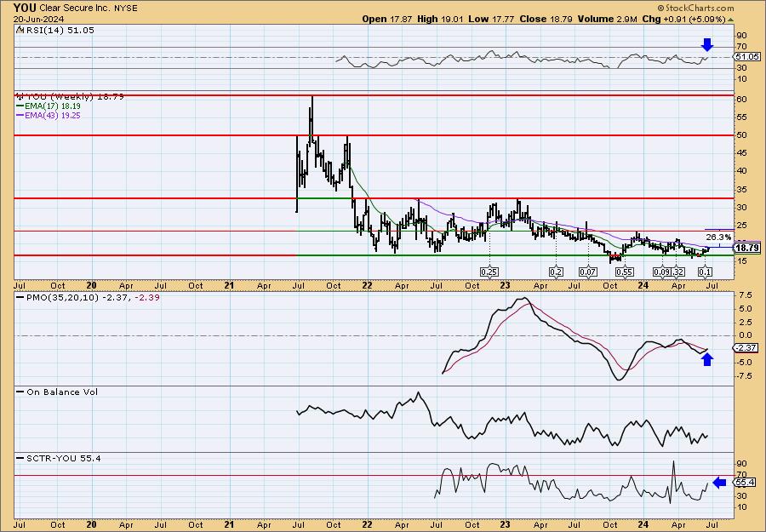Viewport: 766px width, 532px height.
Task: Click the 18.79 last price tag on right axis
Action: tap(747, 248)
